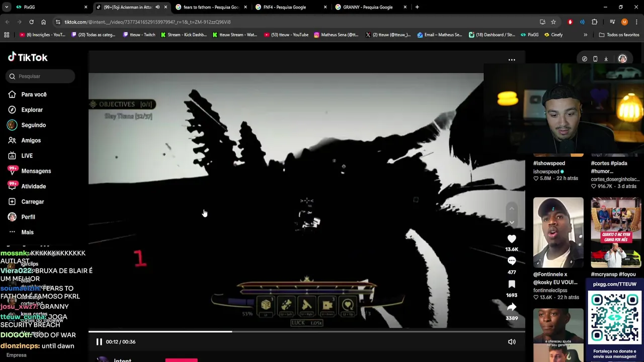The height and width of the screenshot is (362, 644).
Task: Open the apps grid bookmark icon
Action: [x=7, y=35]
